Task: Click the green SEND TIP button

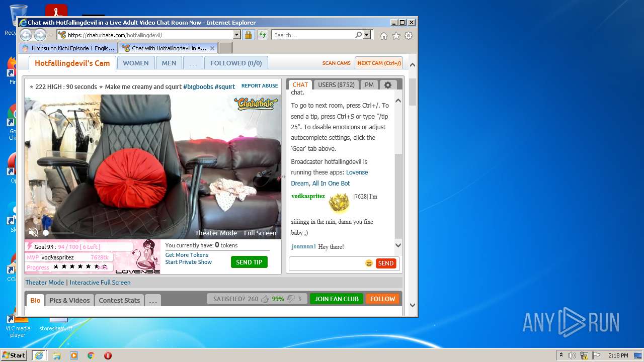Action: click(249, 262)
